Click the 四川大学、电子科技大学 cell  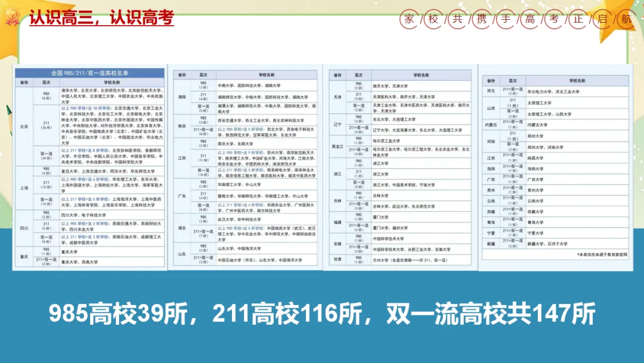(x=112, y=215)
